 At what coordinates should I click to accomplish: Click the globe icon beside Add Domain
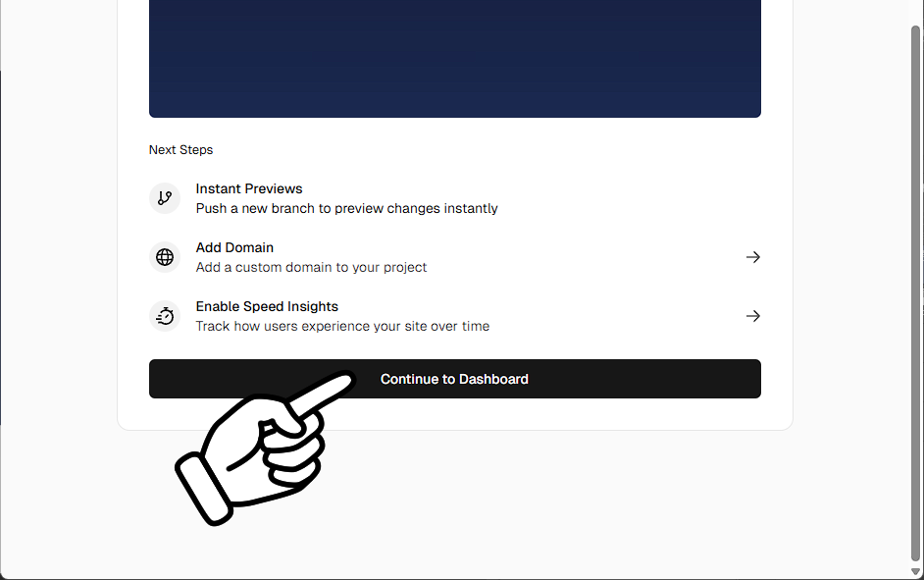coord(165,257)
